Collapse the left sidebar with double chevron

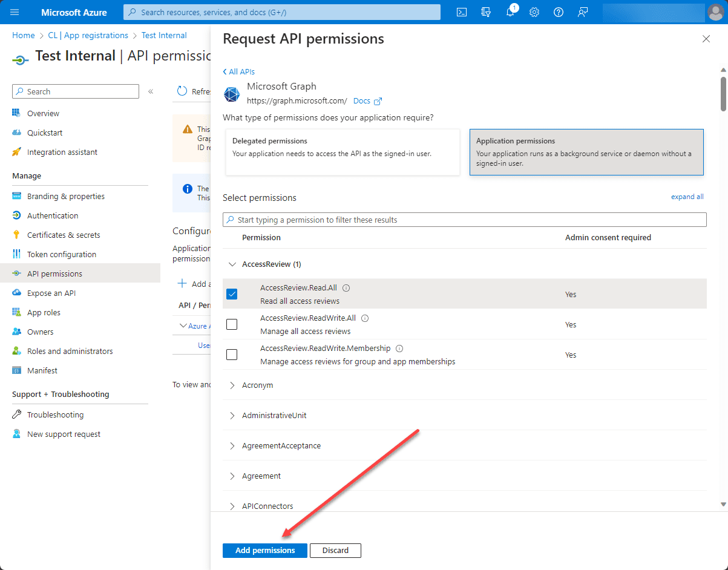(x=151, y=91)
